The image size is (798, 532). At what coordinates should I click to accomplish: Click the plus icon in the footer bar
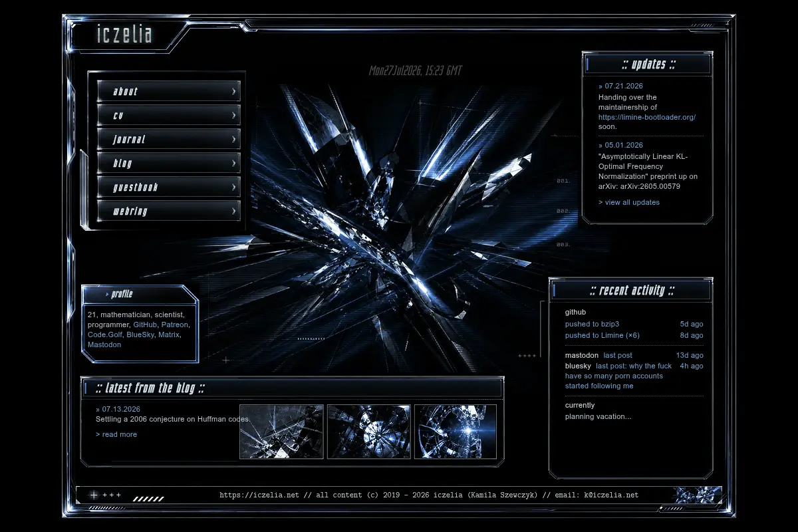pos(94,495)
